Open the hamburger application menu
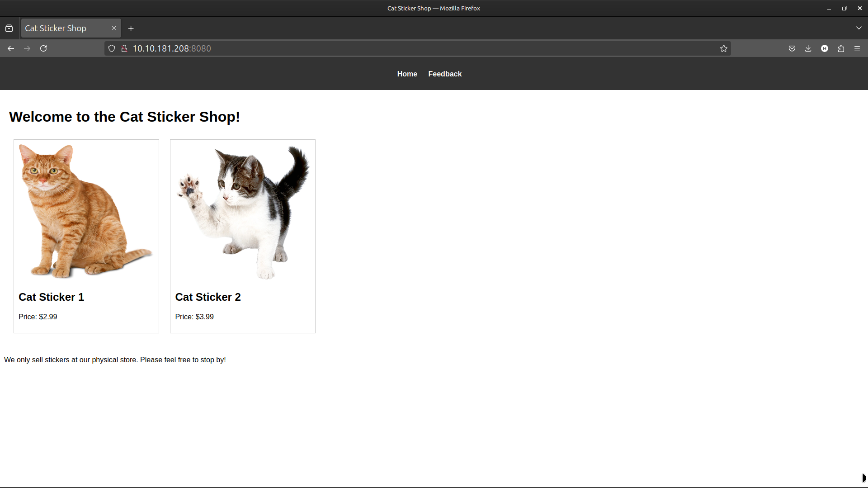The image size is (868, 488). (858, 48)
